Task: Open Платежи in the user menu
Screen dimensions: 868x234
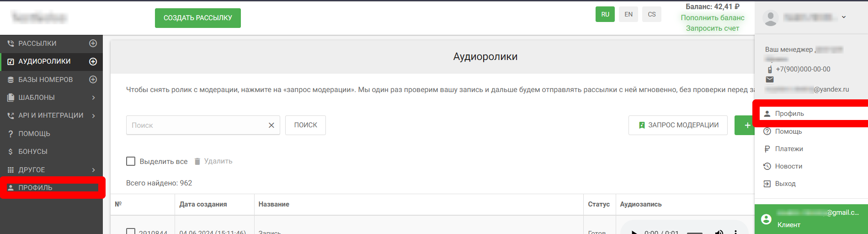Action: pos(788,149)
